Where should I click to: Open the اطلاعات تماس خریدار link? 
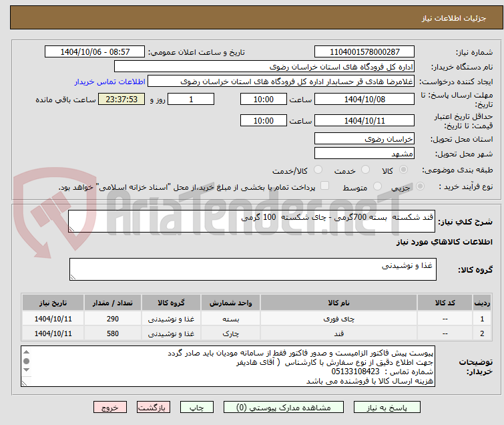click(110, 82)
